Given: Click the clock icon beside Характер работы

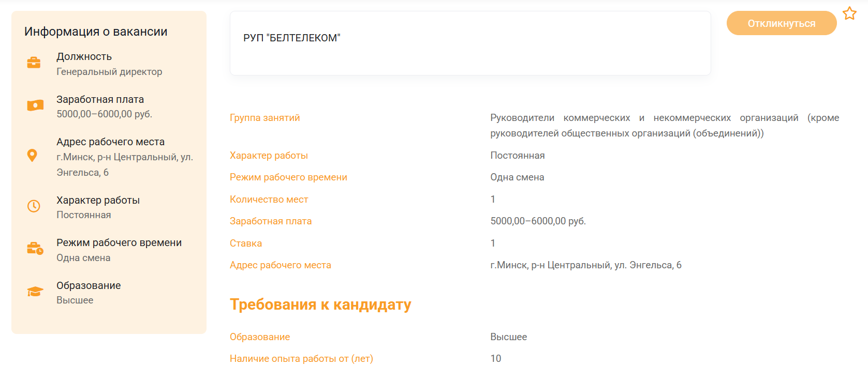Looking at the screenshot, I should click(x=34, y=206).
